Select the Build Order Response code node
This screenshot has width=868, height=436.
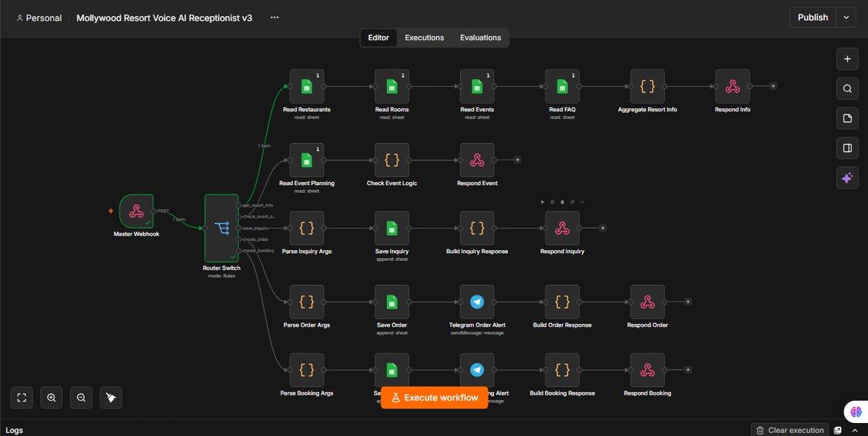click(x=562, y=302)
